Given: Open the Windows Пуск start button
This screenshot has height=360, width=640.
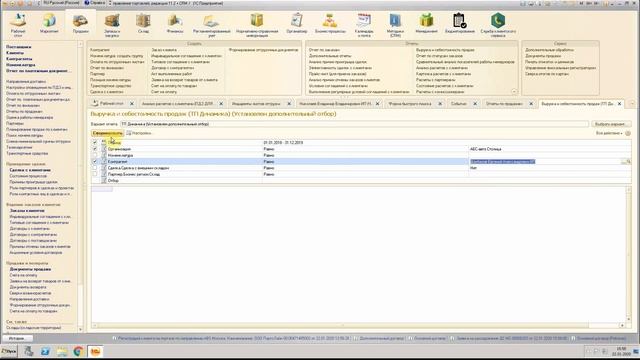Looking at the screenshot, I should (x=9, y=351).
